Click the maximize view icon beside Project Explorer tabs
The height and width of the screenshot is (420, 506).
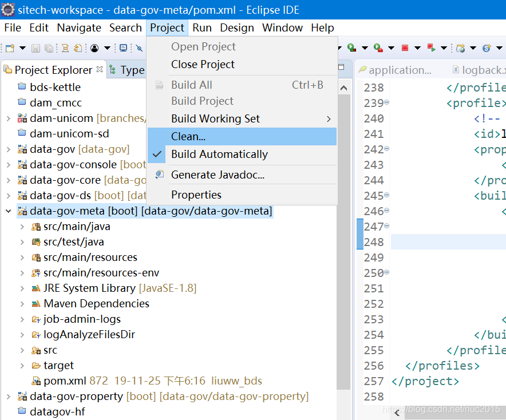341,67
